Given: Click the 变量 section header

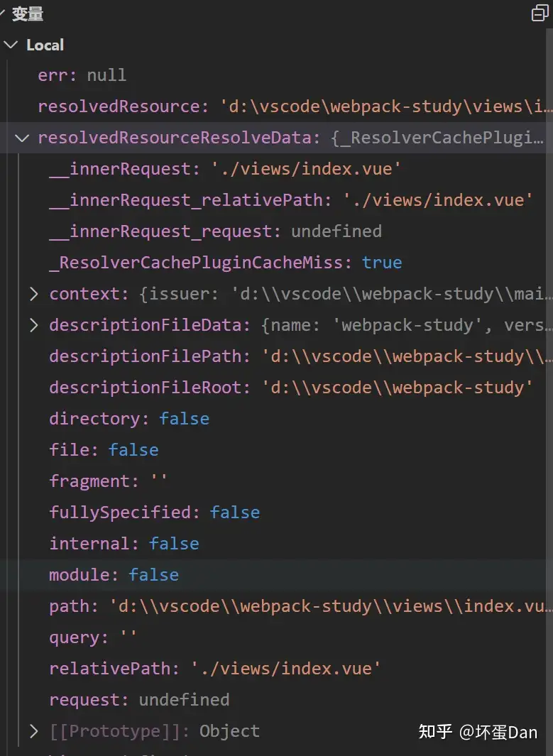Looking at the screenshot, I should tap(28, 13).
